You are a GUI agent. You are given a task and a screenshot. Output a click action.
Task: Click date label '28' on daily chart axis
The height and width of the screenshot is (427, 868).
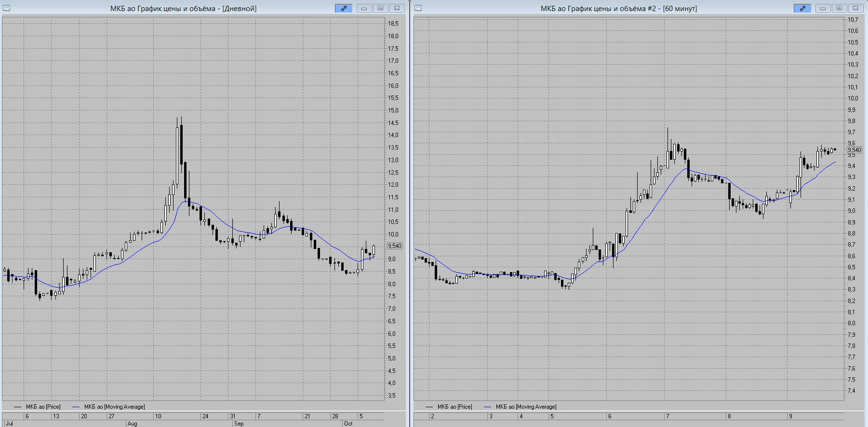click(335, 416)
